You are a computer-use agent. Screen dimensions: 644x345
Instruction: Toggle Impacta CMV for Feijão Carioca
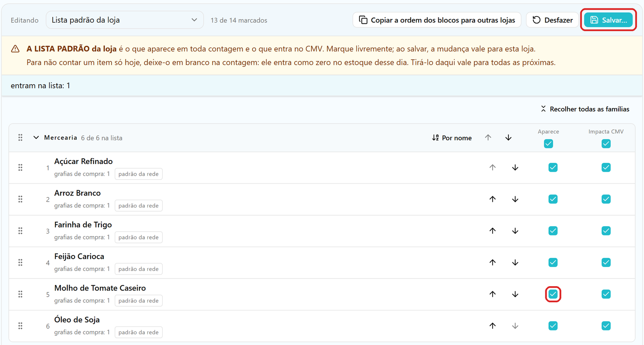(x=606, y=262)
